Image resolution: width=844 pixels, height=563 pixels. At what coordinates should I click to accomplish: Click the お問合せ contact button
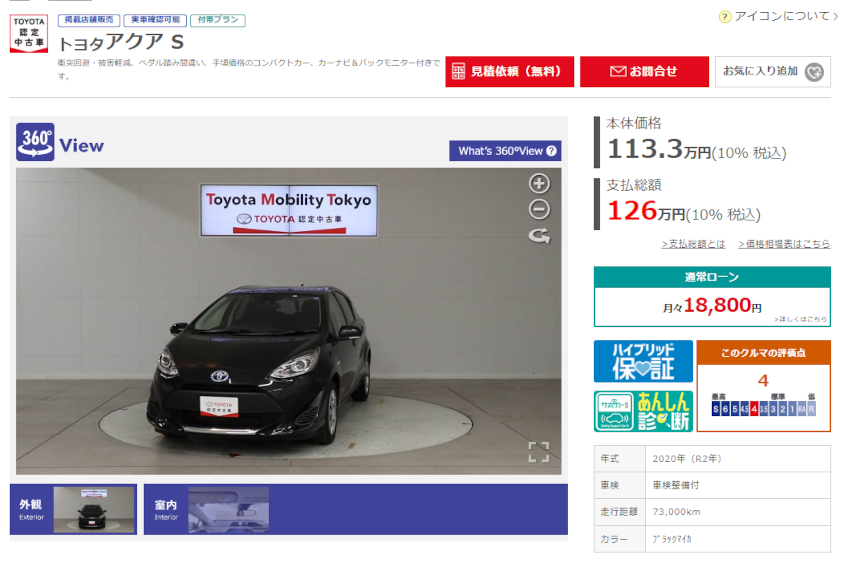644,72
